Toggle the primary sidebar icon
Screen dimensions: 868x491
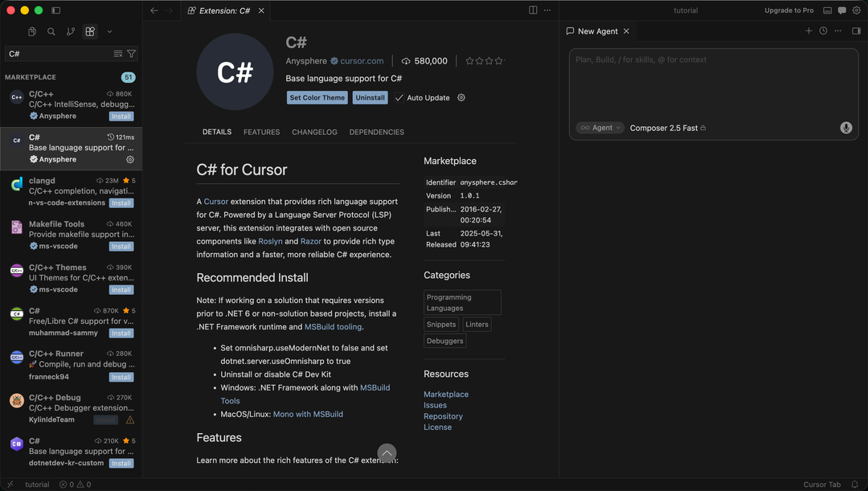56,10
